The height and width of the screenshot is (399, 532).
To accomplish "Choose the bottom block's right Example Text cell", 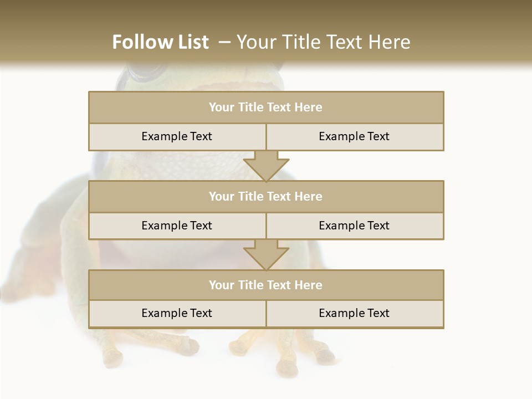I will [x=355, y=314].
